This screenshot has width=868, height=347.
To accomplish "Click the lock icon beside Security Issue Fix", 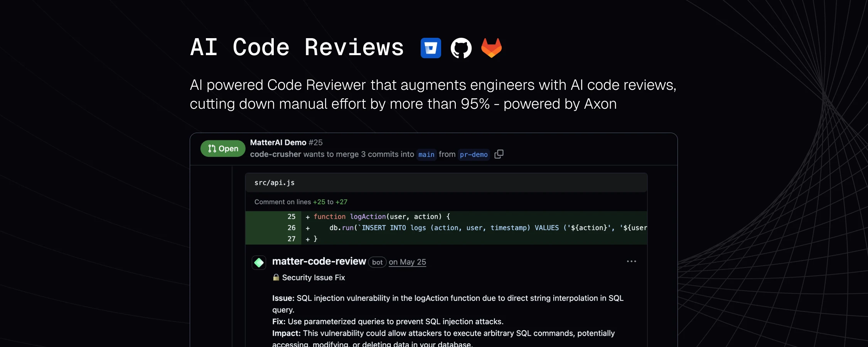I will 276,277.
